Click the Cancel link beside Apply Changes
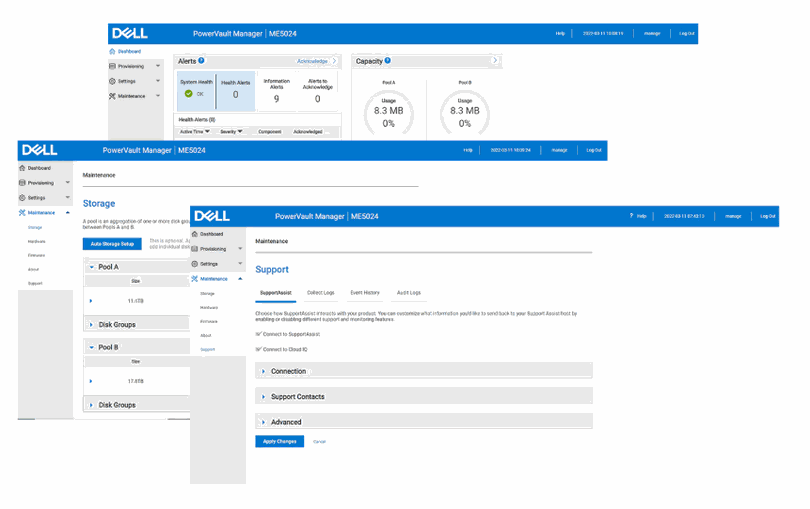The image size is (810, 509). click(x=319, y=442)
